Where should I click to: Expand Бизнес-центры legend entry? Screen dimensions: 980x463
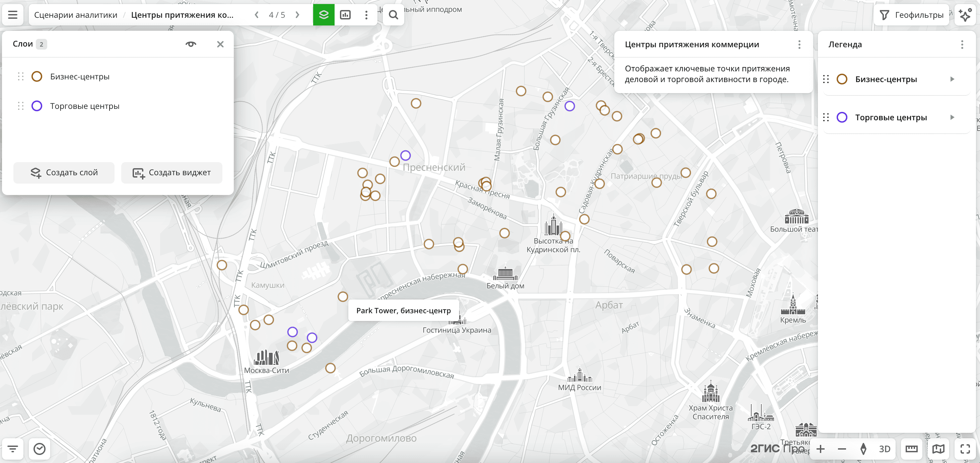tap(952, 79)
